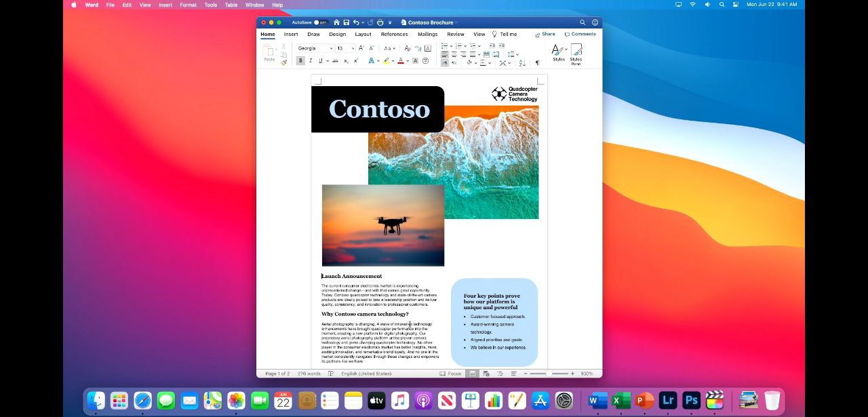Open the Styles Pane
The height and width of the screenshot is (417, 868).
click(x=576, y=54)
